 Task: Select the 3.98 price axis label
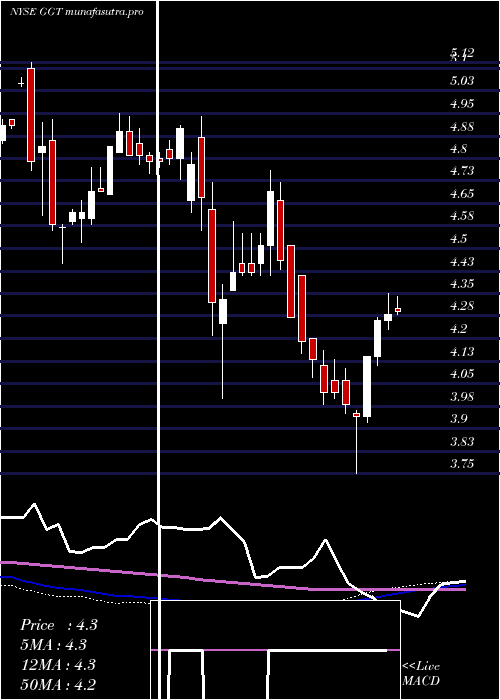pyautogui.click(x=462, y=396)
